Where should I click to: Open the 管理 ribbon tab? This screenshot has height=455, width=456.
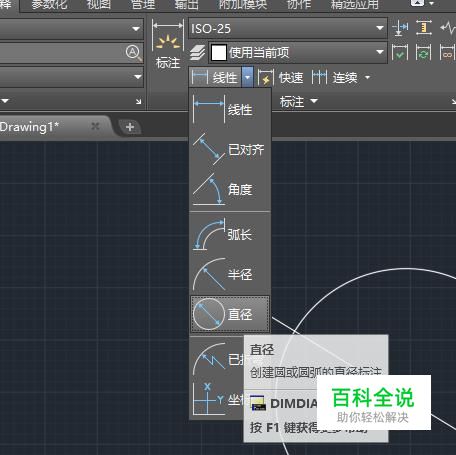click(143, 5)
